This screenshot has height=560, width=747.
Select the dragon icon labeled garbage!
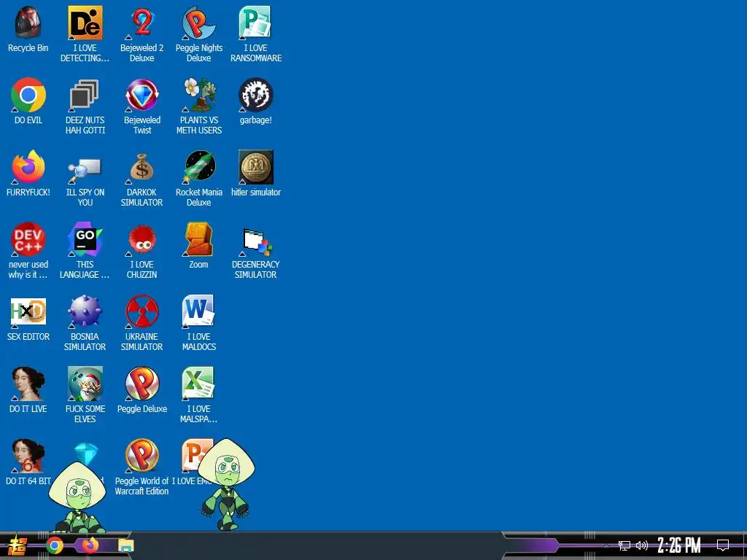tap(256, 95)
